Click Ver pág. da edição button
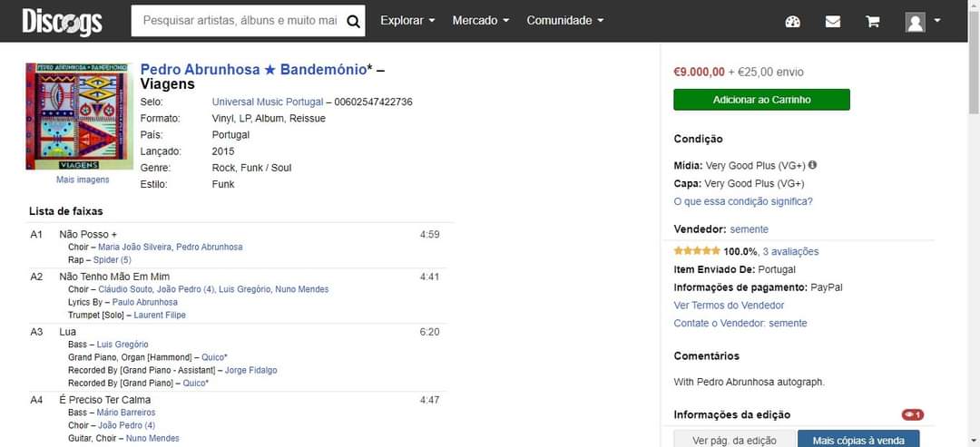The image size is (980, 447). click(734, 440)
